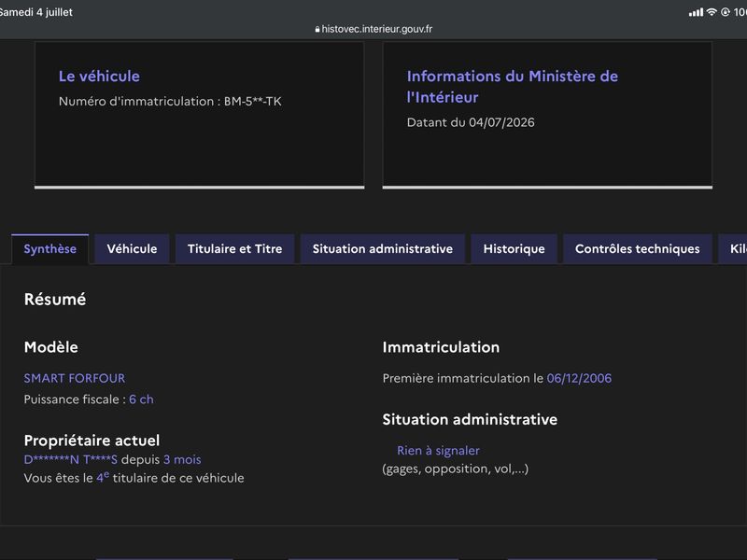Tap the first registration date 06/12/2006
The width and height of the screenshot is (747, 560).
pyautogui.click(x=579, y=379)
